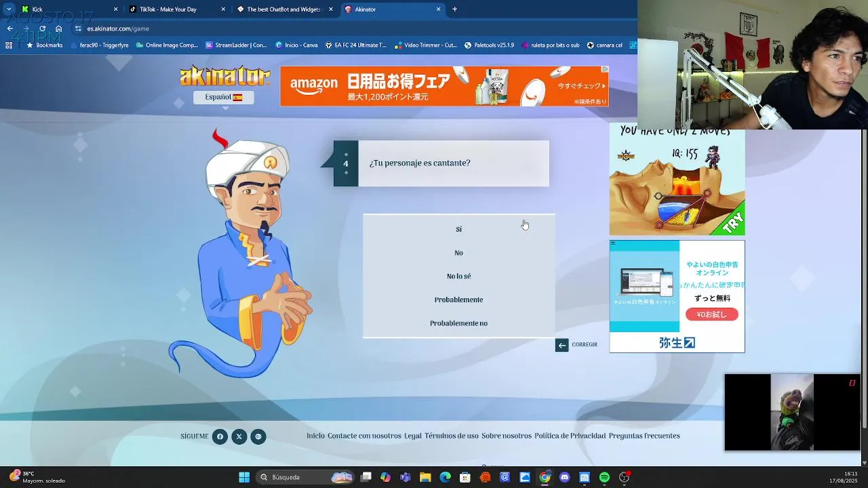Open Google Chrome from taskbar
This screenshot has width=868, height=488.
pos(545,477)
